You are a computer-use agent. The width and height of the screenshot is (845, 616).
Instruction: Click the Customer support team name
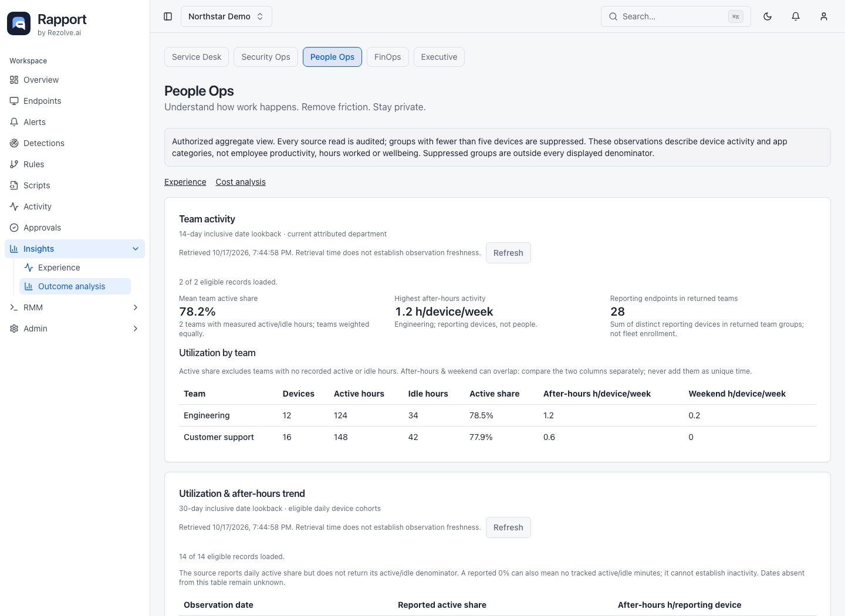pyautogui.click(x=219, y=437)
